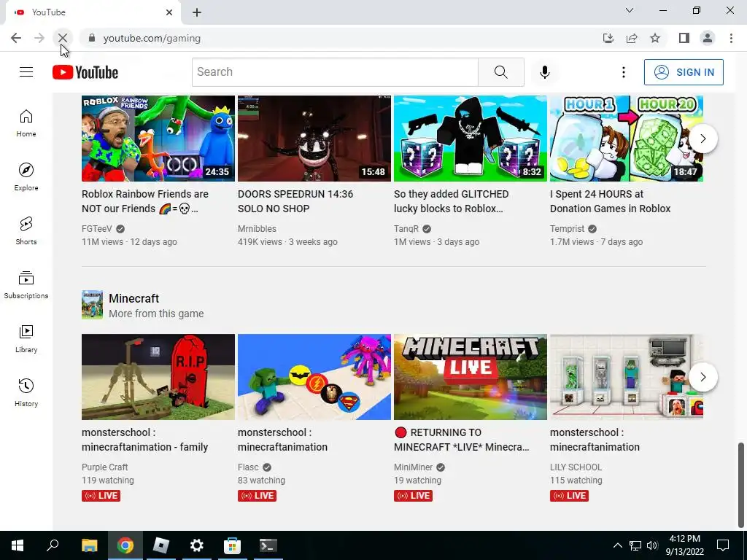This screenshot has height=560, width=747.
Task: Open the R.I.P tombstone live thumbnail
Action: [158, 377]
